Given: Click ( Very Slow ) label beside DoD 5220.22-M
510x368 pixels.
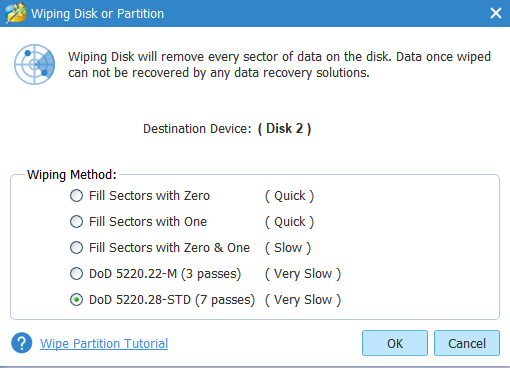Looking at the screenshot, I should coord(303,274).
